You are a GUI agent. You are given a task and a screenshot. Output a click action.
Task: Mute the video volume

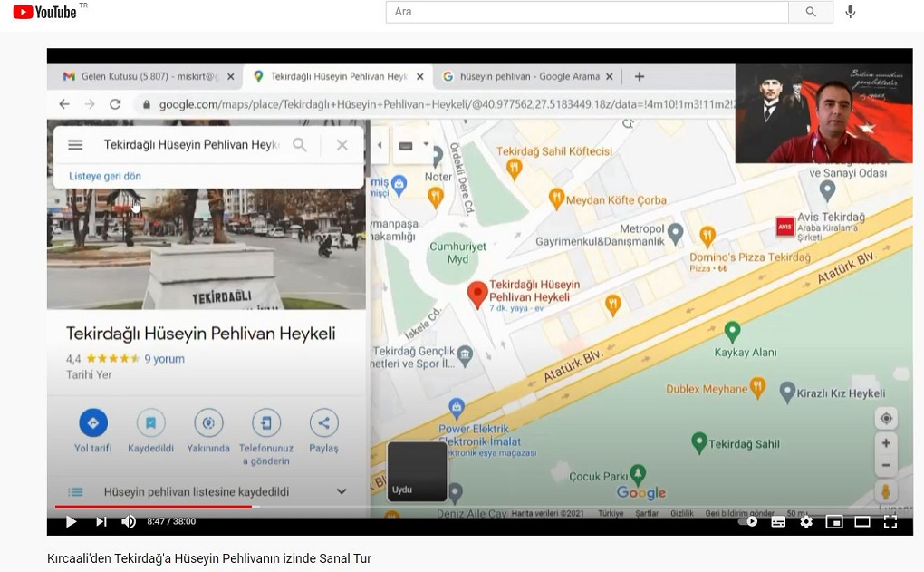pyautogui.click(x=129, y=521)
